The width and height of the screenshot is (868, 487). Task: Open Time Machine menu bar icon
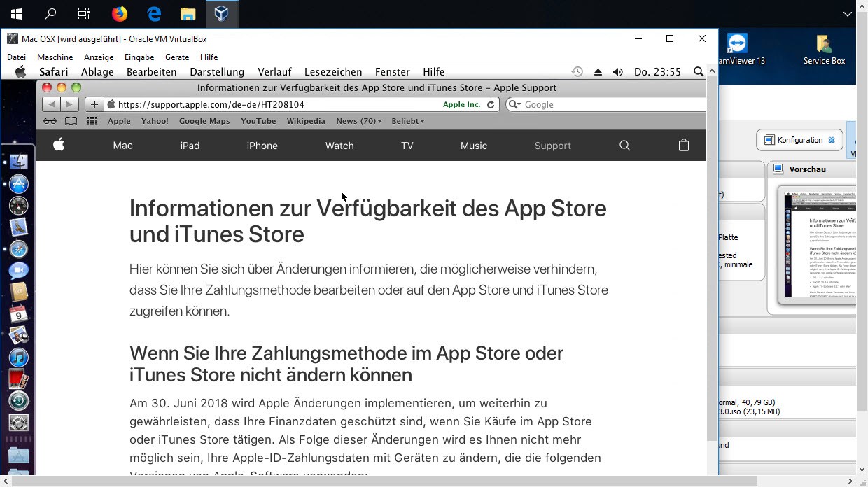click(577, 72)
